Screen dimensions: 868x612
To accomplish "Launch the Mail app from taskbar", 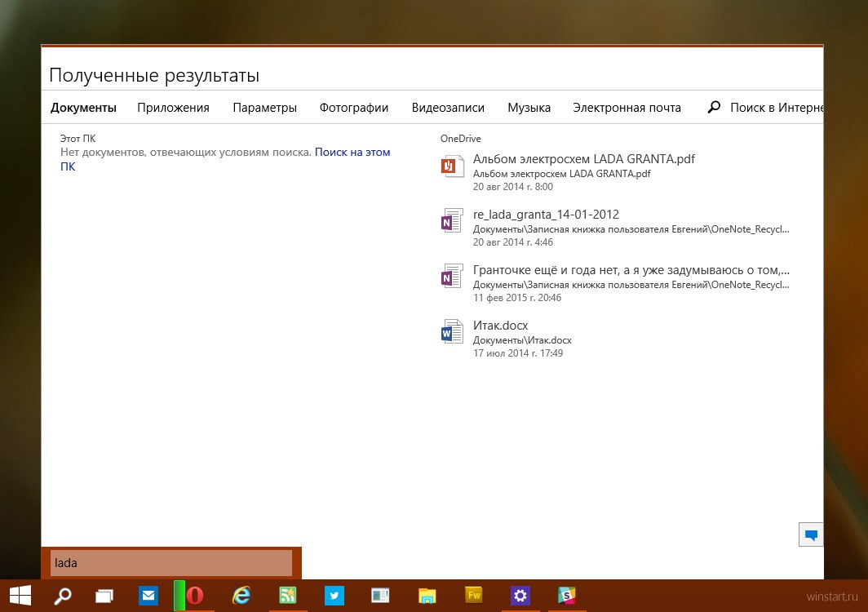I will (x=148, y=596).
